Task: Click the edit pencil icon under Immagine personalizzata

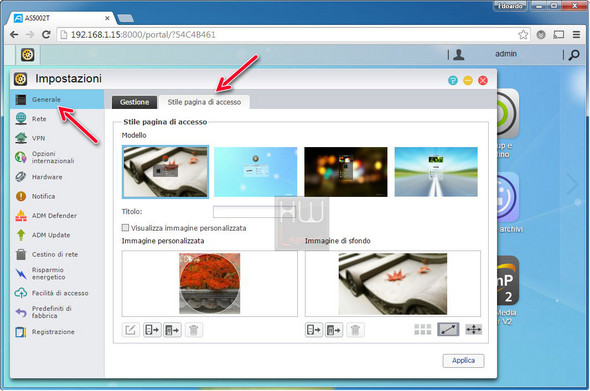Action: (x=130, y=330)
